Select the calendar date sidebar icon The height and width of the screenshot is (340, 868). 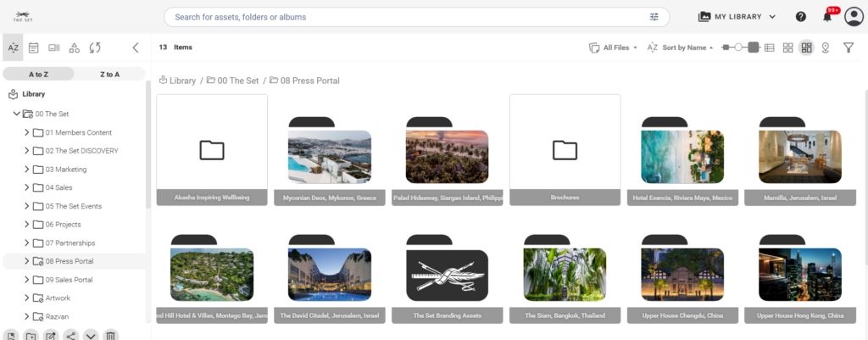tap(34, 48)
